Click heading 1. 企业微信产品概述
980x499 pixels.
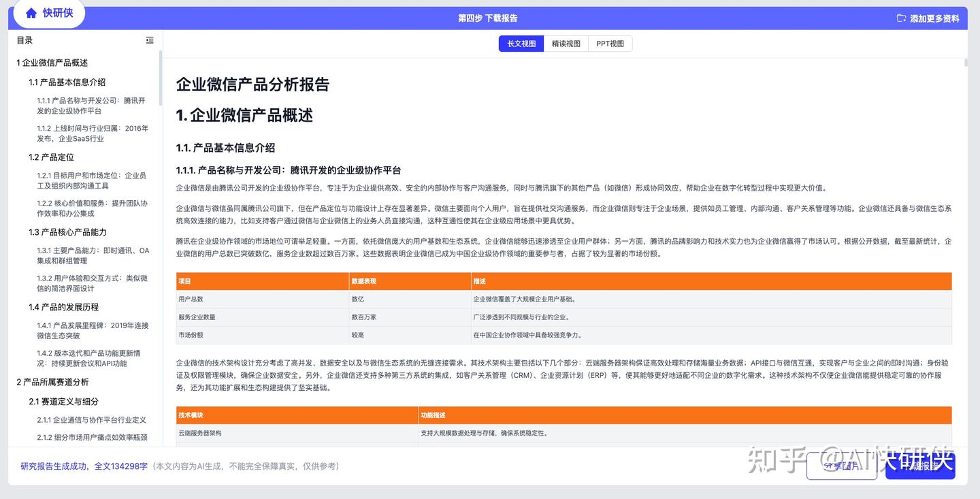244,116
